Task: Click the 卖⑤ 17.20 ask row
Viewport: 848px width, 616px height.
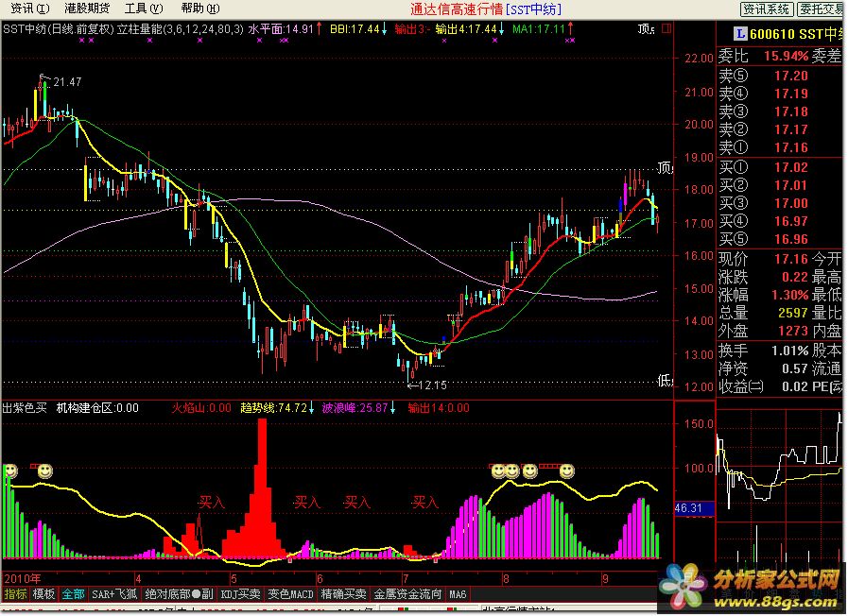Action: 764,75
